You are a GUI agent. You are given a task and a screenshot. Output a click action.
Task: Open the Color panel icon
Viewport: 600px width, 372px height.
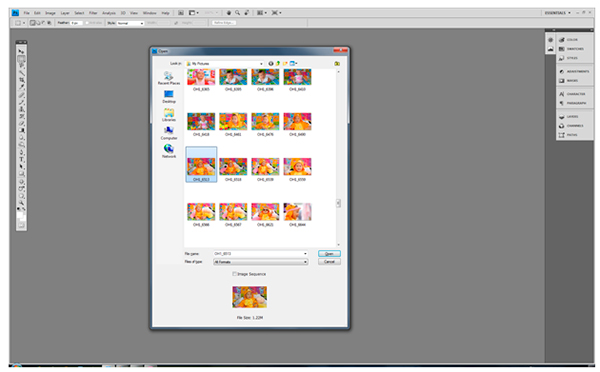(x=561, y=40)
